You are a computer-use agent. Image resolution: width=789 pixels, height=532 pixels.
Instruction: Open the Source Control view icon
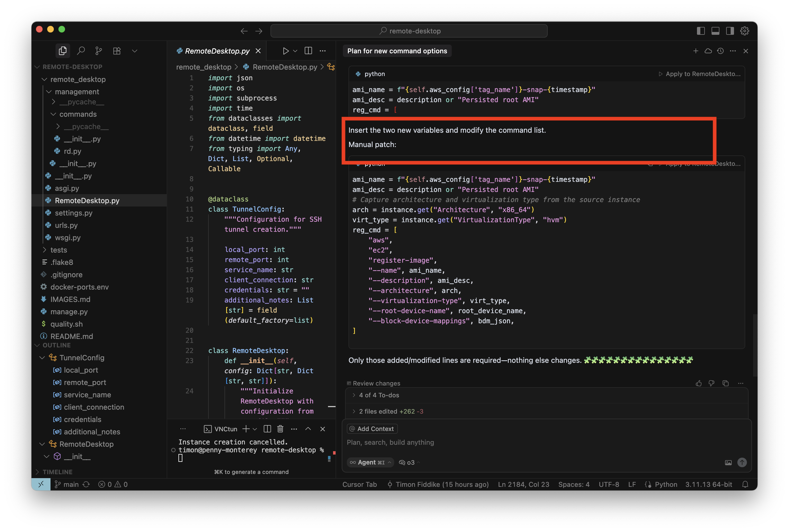pos(99,51)
